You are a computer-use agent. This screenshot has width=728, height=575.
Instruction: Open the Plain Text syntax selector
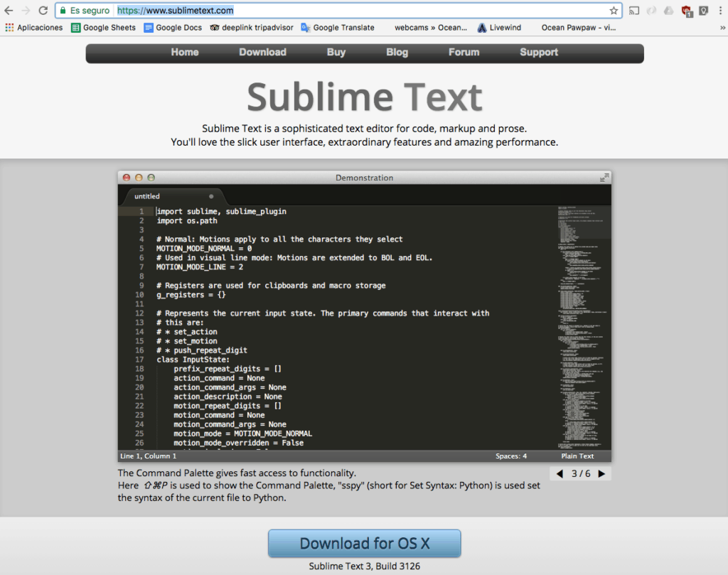click(x=577, y=456)
